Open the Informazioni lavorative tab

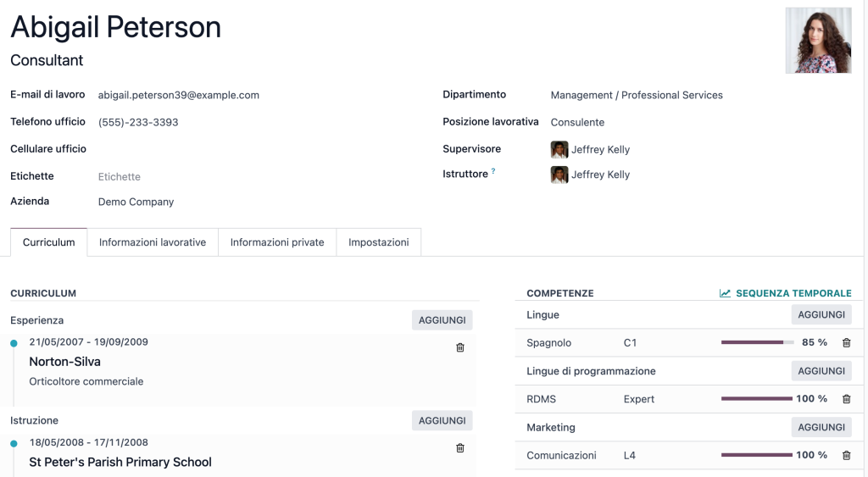pos(153,242)
